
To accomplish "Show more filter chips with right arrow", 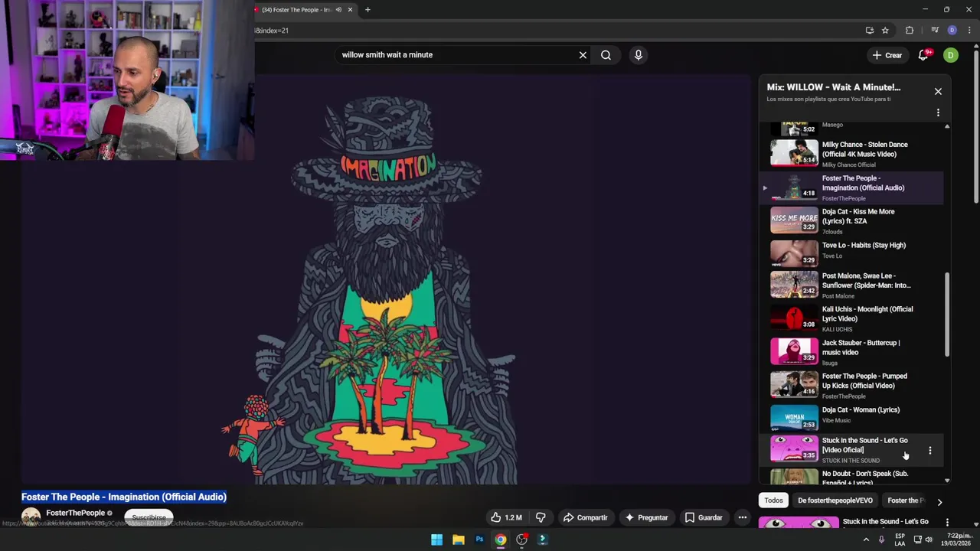I will click(939, 502).
